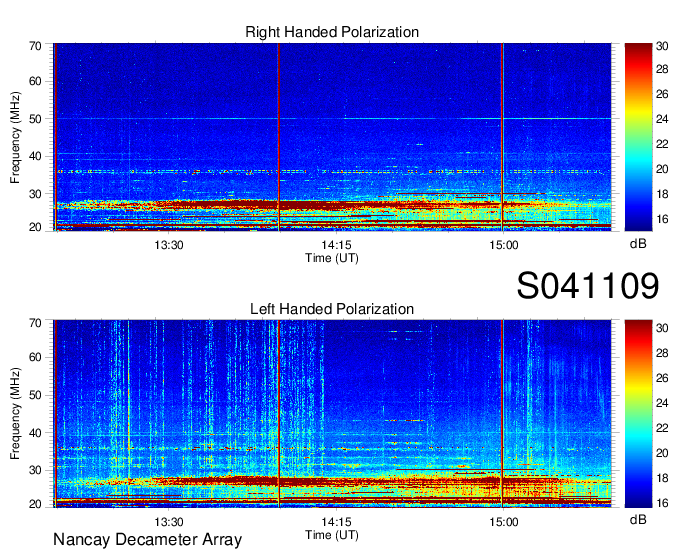Select the "S041109" observation label

(x=588, y=286)
